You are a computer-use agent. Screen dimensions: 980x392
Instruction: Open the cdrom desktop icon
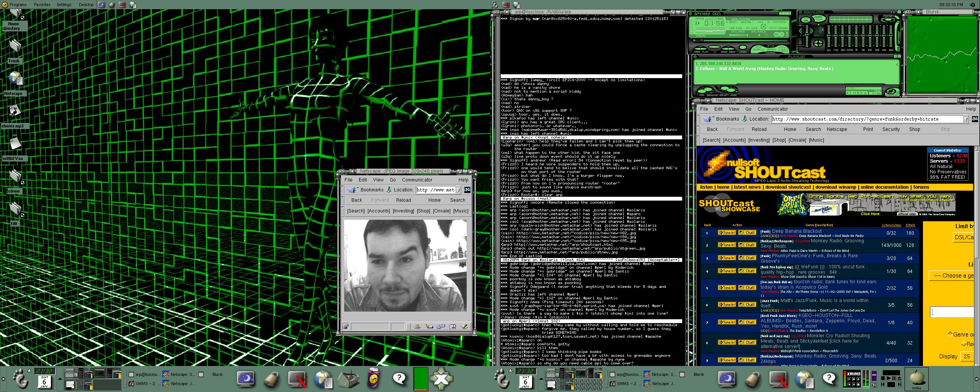click(15, 176)
